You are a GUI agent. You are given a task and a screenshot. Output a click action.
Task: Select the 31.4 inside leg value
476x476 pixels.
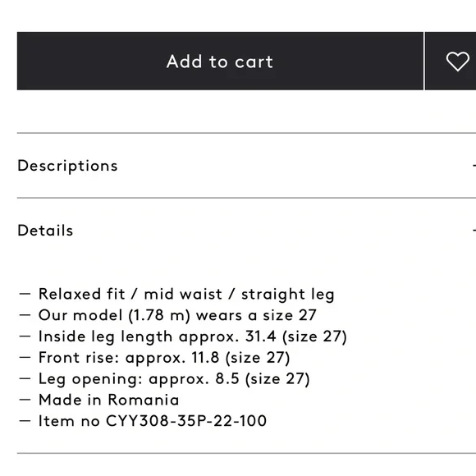(260, 336)
